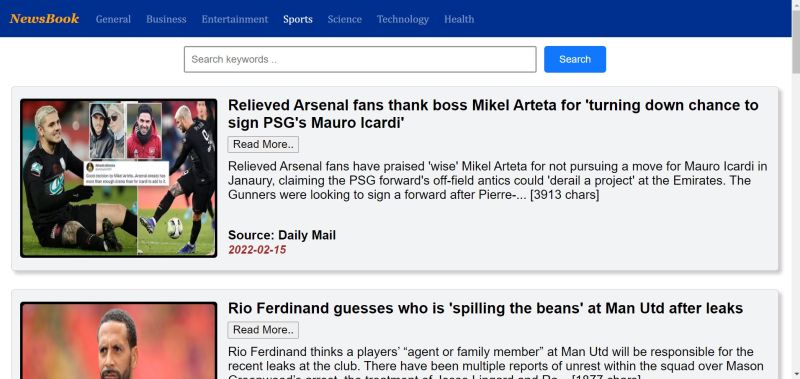Open the Arsenal Icardi article thumbnail

coord(119,178)
